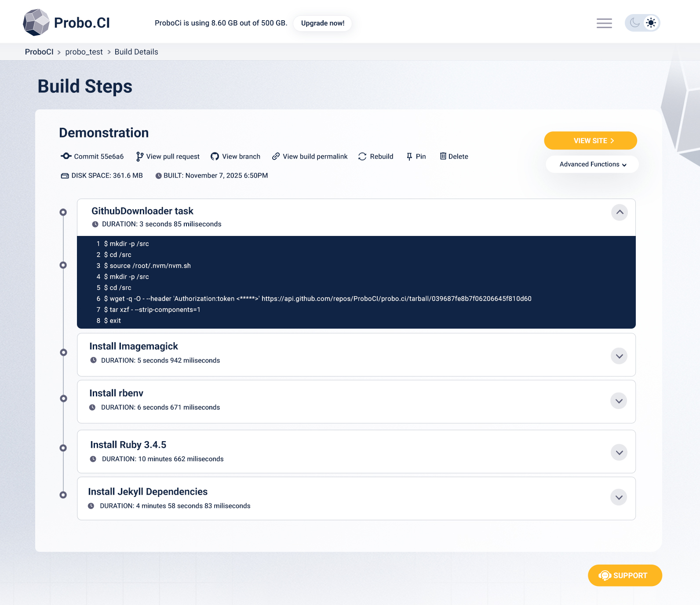Expand the Install rbenv step

pyautogui.click(x=619, y=401)
